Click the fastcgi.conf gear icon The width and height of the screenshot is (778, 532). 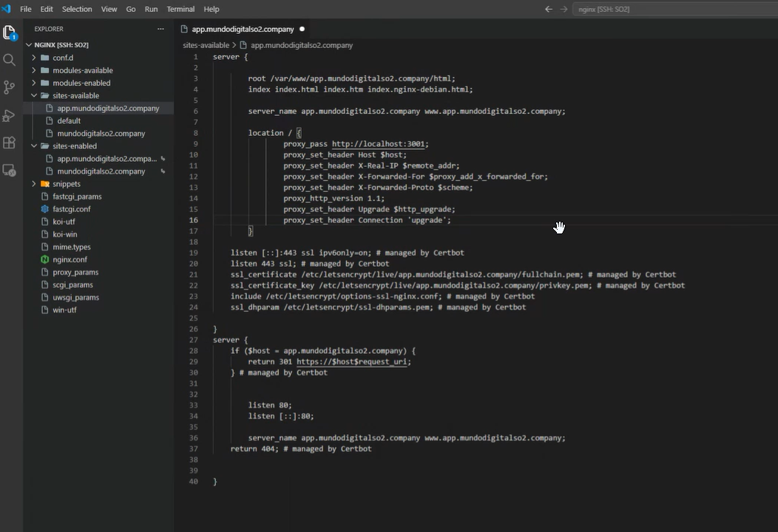point(44,209)
